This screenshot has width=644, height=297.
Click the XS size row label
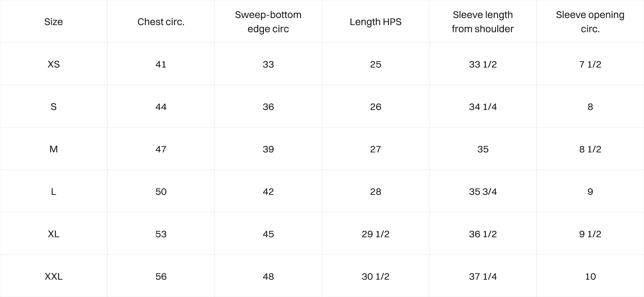(53, 64)
